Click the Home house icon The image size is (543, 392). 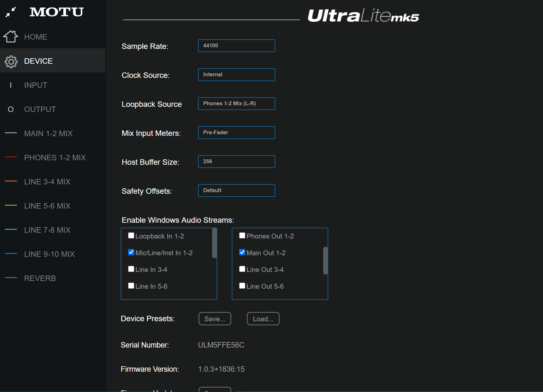pos(11,36)
